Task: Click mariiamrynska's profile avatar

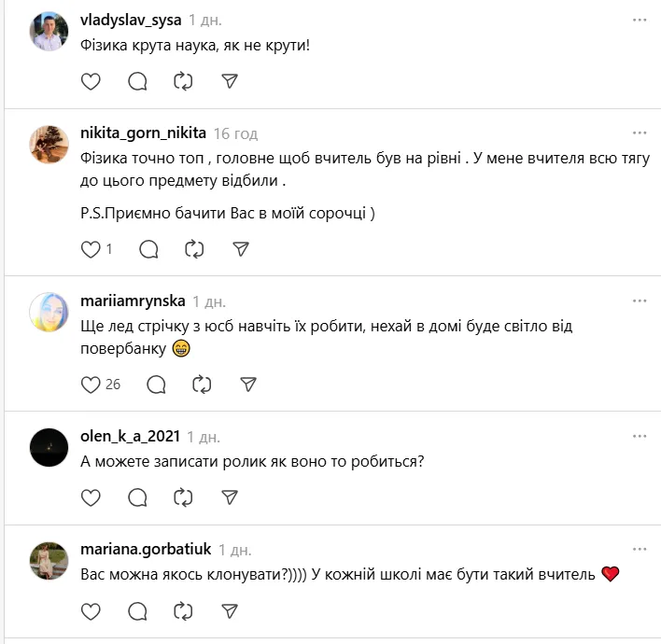Action: click(x=49, y=312)
